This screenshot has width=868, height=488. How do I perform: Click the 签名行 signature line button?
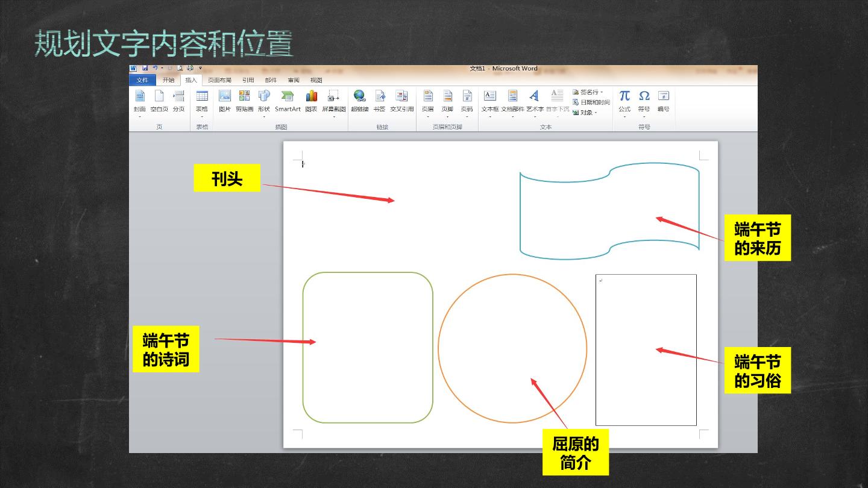(588, 92)
